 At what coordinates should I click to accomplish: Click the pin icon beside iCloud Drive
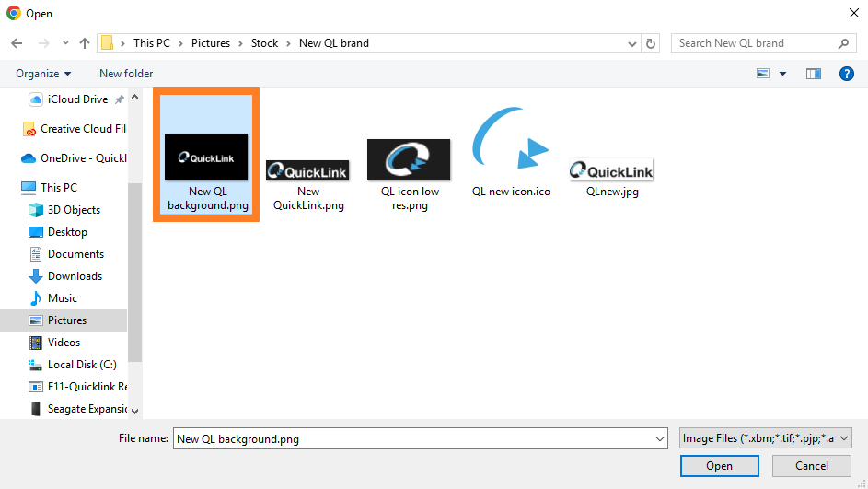119,99
